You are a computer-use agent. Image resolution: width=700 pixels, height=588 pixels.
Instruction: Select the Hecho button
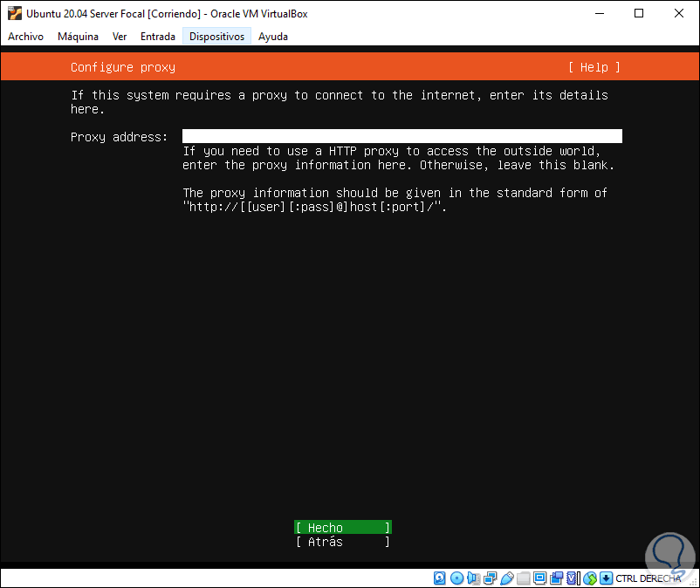[343, 528]
